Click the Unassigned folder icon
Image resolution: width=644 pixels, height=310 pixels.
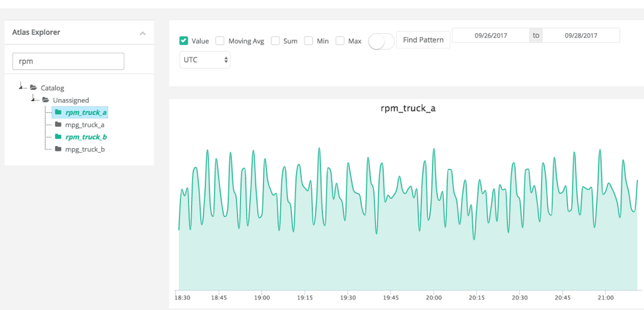pos(46,100)
